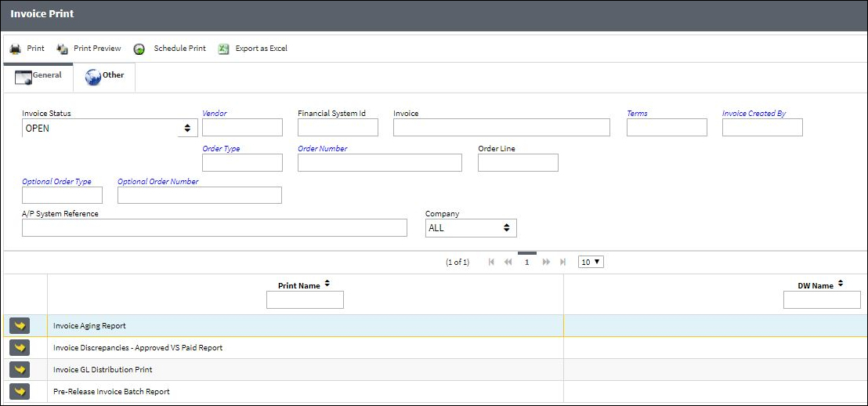Viewport: 868px width, 406px height.
Task: Click the (1 of 1) page indicator
Action: (x=458, y=263)
